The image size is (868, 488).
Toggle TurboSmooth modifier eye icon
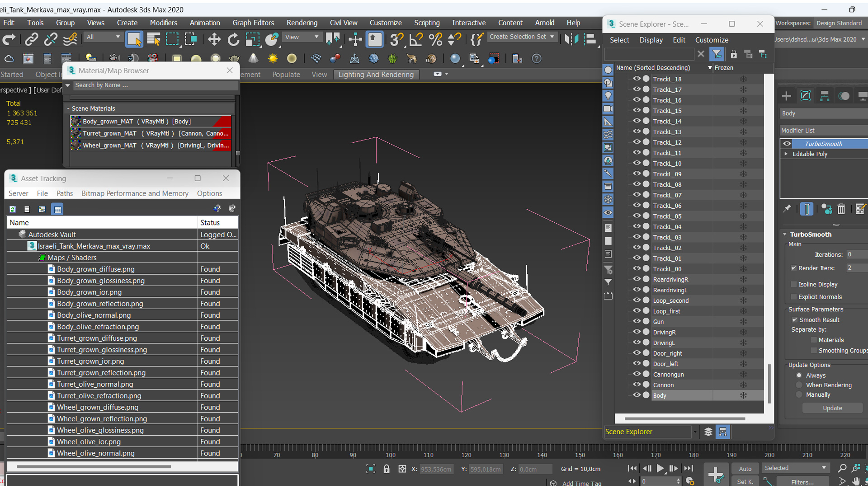click(x=787, y=144)
